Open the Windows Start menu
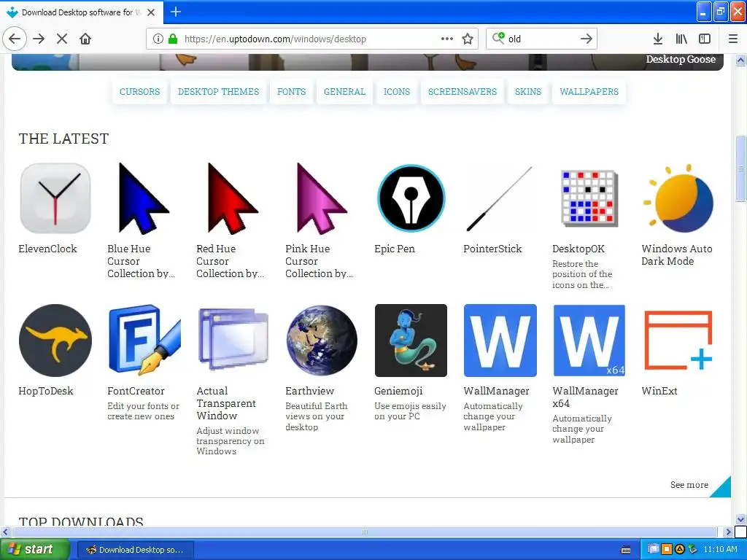 click(35, 550)
